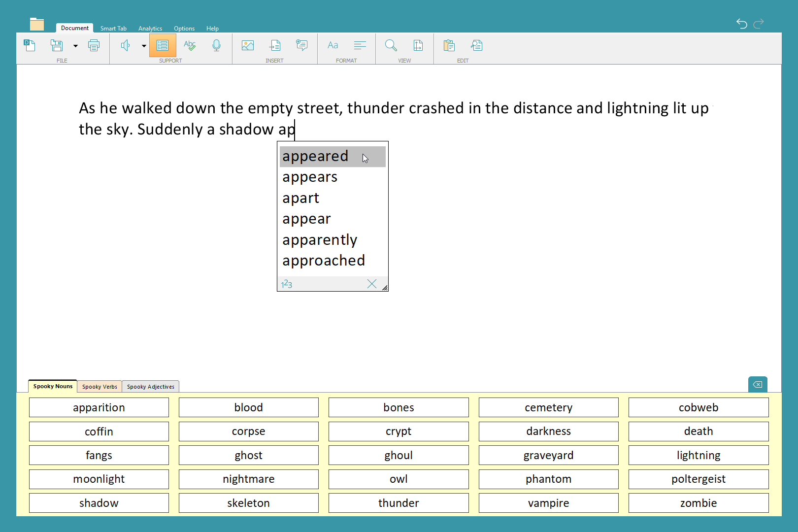
Task: Click the spell check icon
Action: pyautogui.click(x=190, y=46)
